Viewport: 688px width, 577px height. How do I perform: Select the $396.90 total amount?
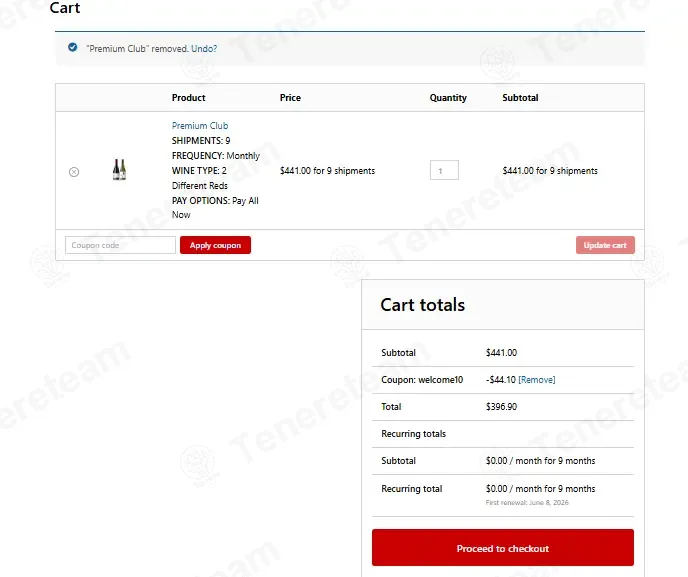coord(502,407)
